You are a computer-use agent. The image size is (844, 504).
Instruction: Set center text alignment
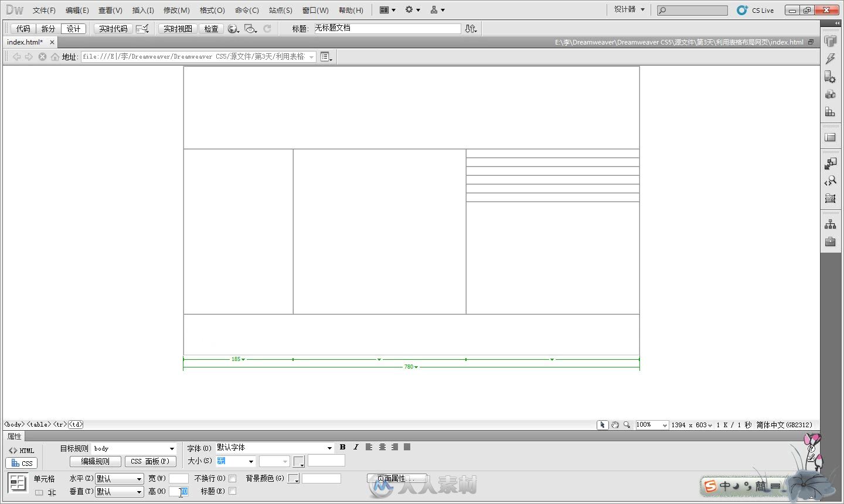[382, 447]
